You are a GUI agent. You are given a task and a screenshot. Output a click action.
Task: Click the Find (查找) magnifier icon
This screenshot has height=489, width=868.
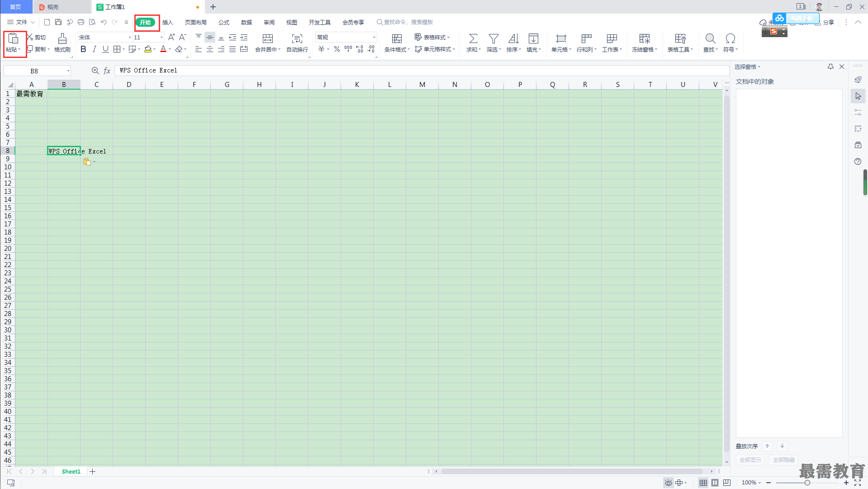(x=711, y=39)
